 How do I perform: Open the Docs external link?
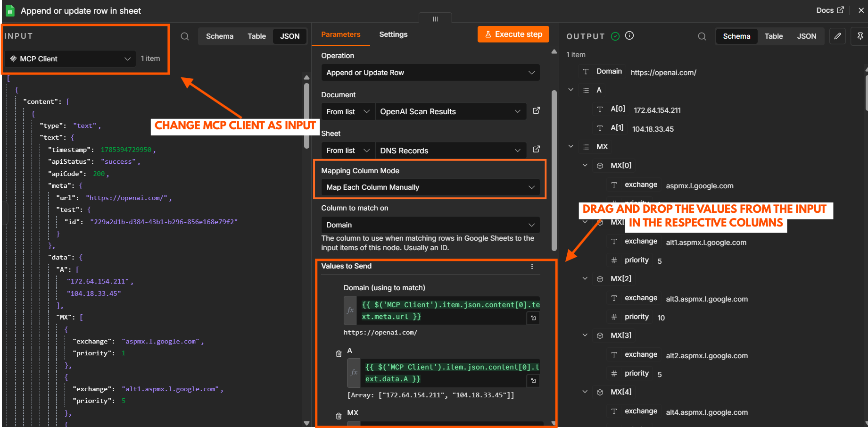[x=830, y=10]
